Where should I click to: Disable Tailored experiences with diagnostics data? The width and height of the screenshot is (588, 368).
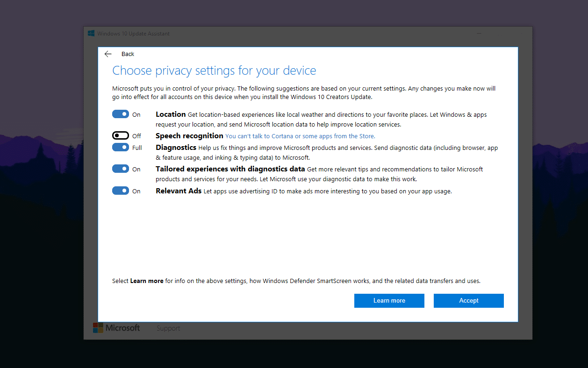click(120, 169)
